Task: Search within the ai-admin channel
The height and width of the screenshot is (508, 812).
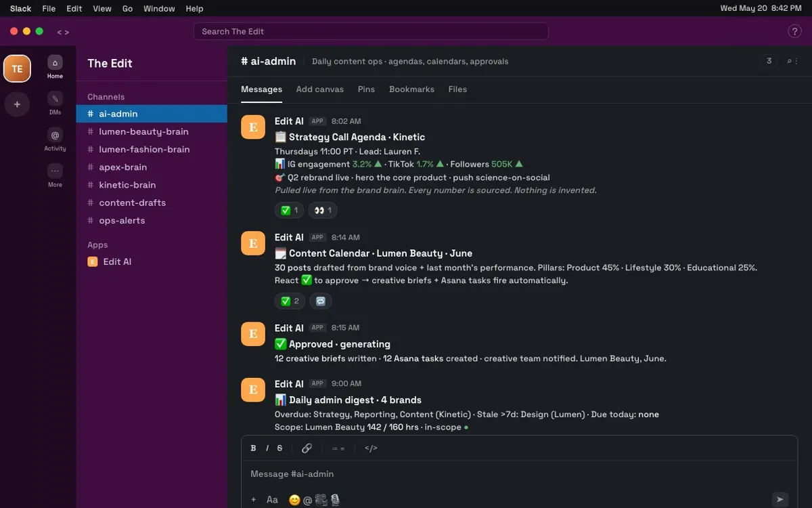Action: [x=789, y=61]
